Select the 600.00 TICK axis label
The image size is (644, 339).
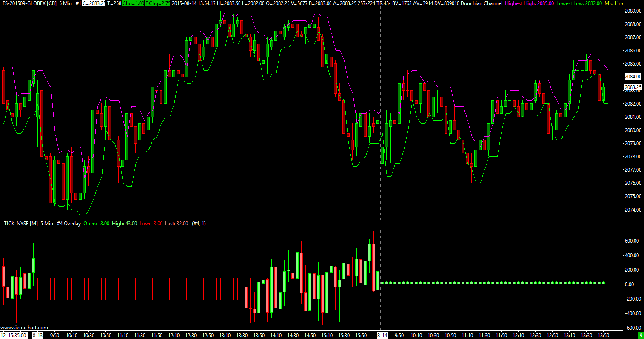(x=632, y=241)
